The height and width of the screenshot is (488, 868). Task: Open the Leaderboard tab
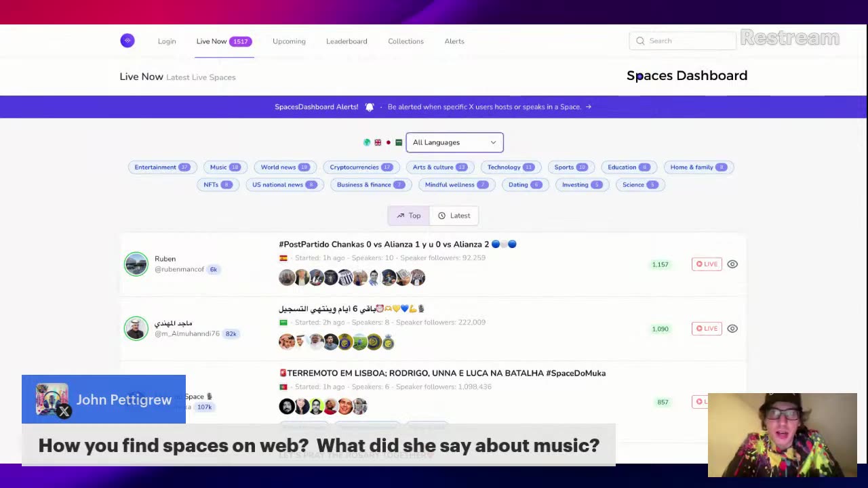pyautogui.click(x=347, y=41)
